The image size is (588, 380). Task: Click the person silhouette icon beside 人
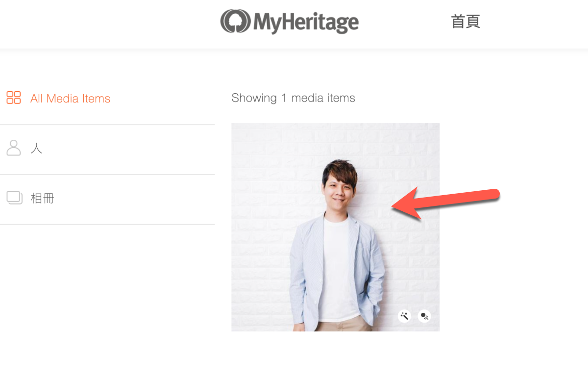click(x=14, y=148)
